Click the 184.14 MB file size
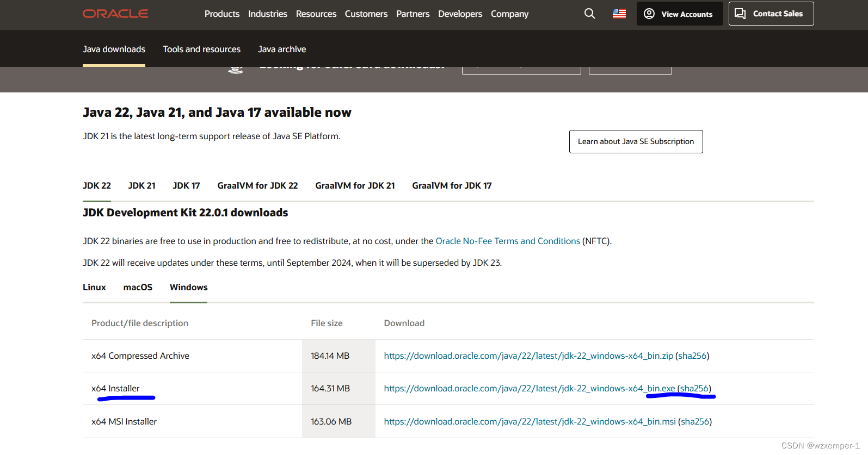This screenshot has height=455, width=868. pos(330,356)
